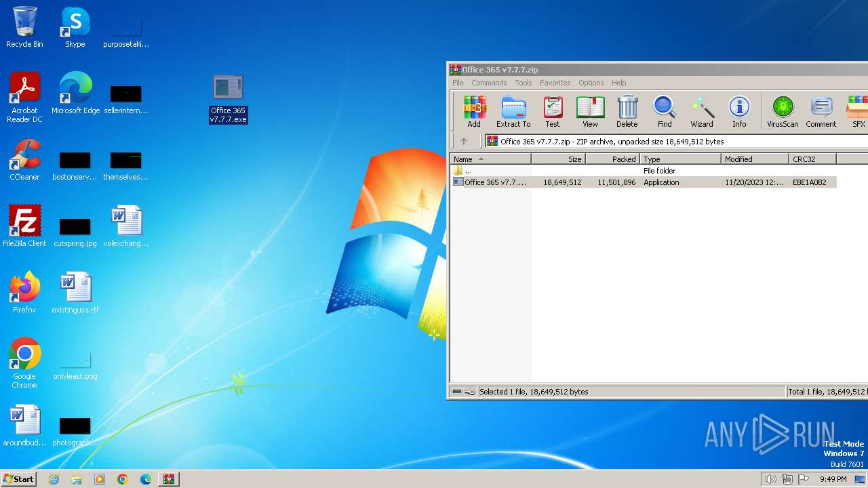Screen dimensions: 868x488
Task: Open File menu in WinRAR
Action: 458,83
